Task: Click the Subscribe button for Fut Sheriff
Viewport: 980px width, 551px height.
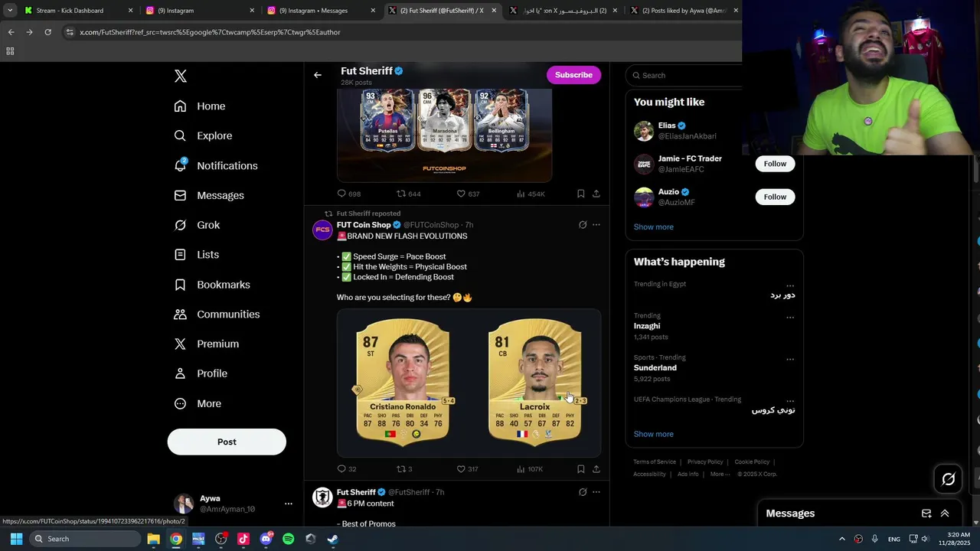Action: point(573,75)
